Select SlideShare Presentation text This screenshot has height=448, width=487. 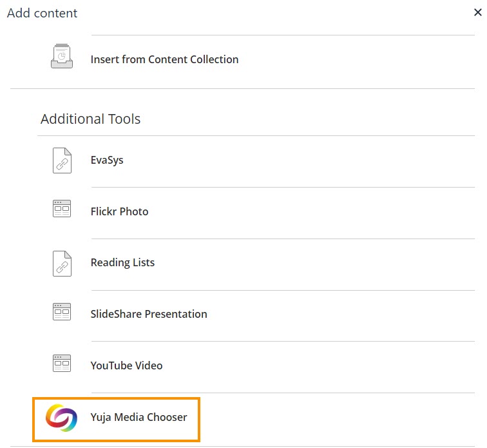click(x=149, y=315)
